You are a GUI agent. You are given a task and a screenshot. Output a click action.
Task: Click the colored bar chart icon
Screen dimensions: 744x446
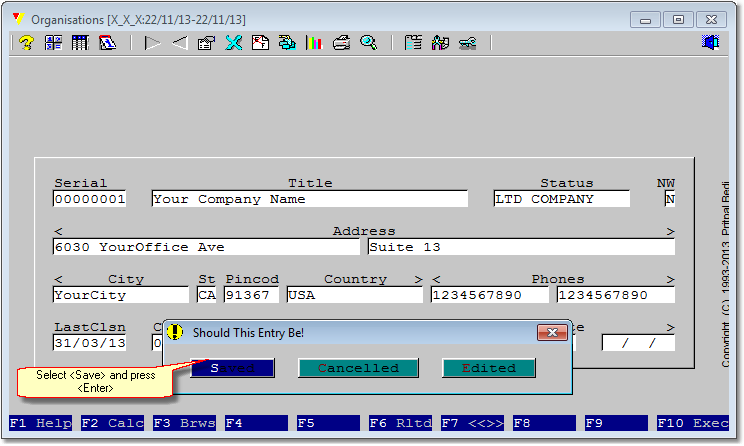point(314,43)
